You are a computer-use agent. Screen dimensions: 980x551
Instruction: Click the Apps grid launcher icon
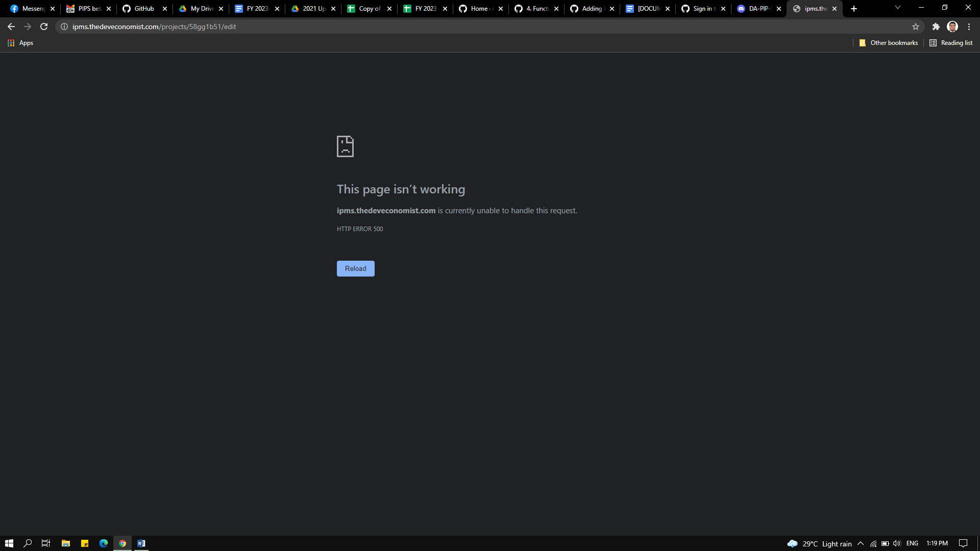pos(11,43)
